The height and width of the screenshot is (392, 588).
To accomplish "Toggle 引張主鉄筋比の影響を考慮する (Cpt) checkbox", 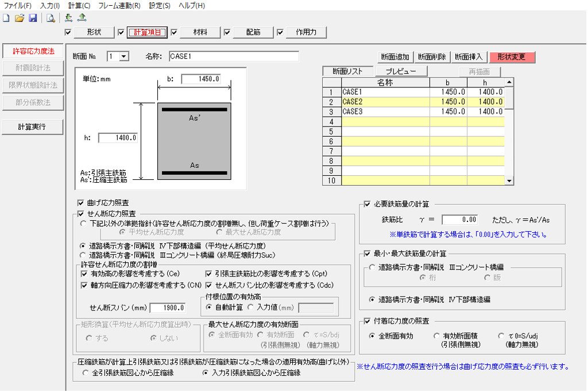I will point(209,274).
